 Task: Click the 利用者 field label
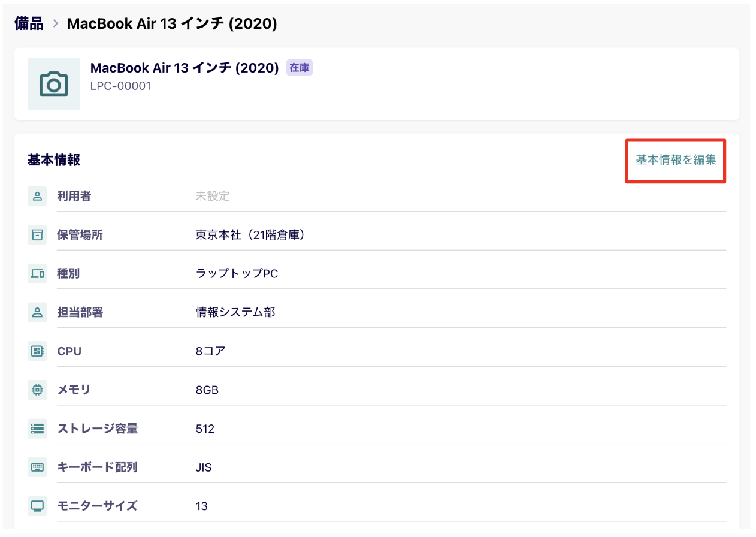pyautogui.click(x=74, y=196)
